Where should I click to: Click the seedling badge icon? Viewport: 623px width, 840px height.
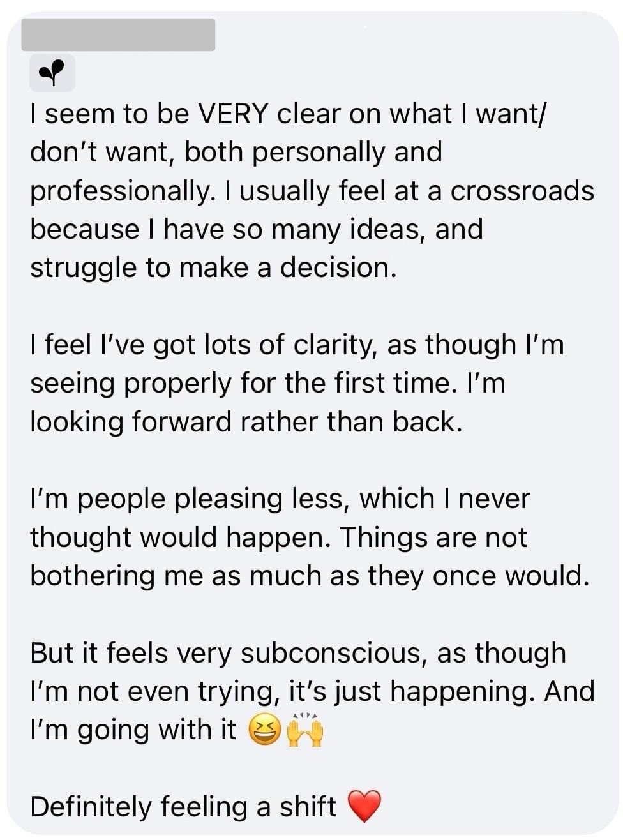pyautogui.click(x=52, y=72)
